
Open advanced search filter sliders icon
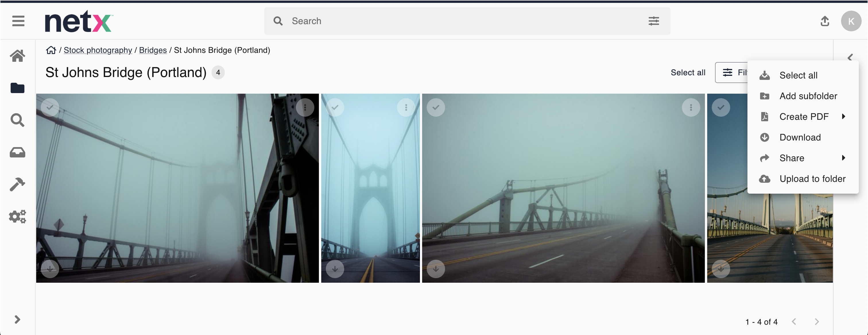(x=654, y=21)
